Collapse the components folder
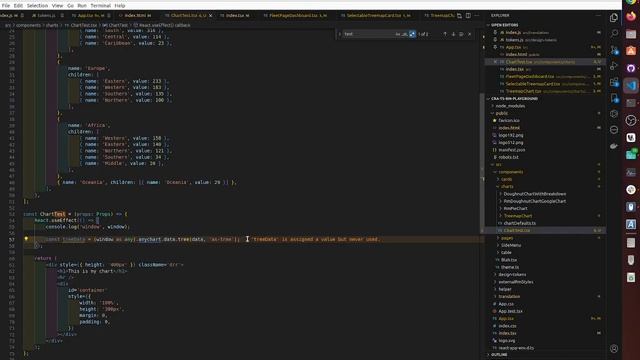The height and width of the screenshot is (360, 640). tap(511, 172)
